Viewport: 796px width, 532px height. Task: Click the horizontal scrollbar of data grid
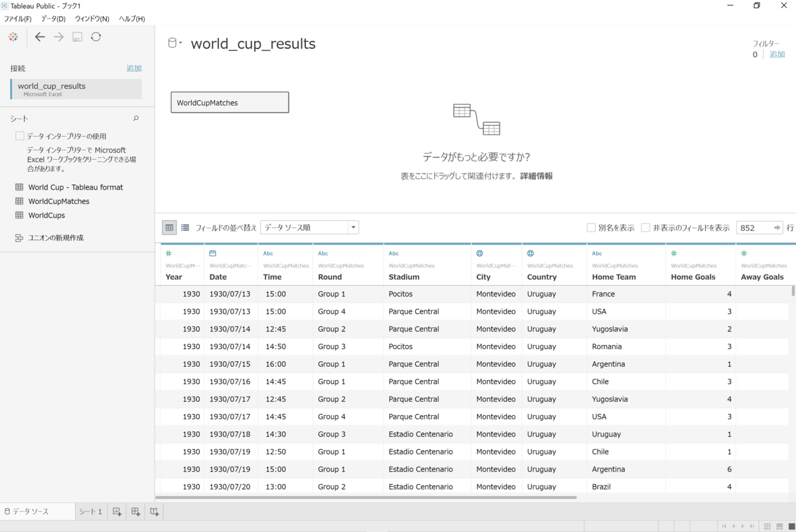(x=366, y=497)
